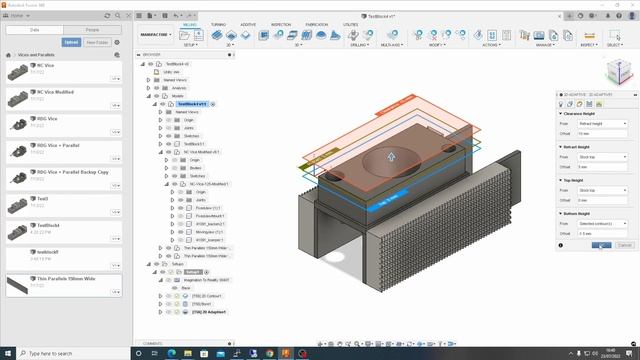This screenshot has height=360, width=640.
Task: Toggle visibility of the Joints folder under TestBlock4
Action: coord(169,128)
